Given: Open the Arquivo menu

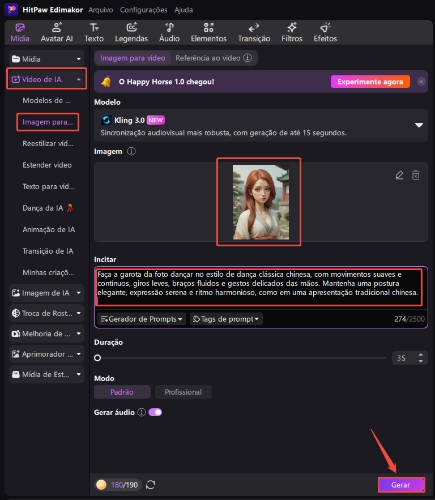Looking at the screenshot, I should coord(101,10).
